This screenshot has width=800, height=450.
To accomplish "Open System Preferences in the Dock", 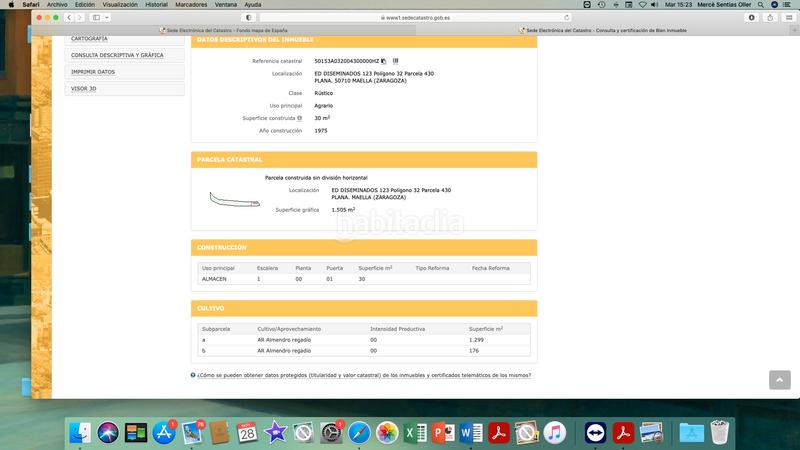I will (331, 433).
